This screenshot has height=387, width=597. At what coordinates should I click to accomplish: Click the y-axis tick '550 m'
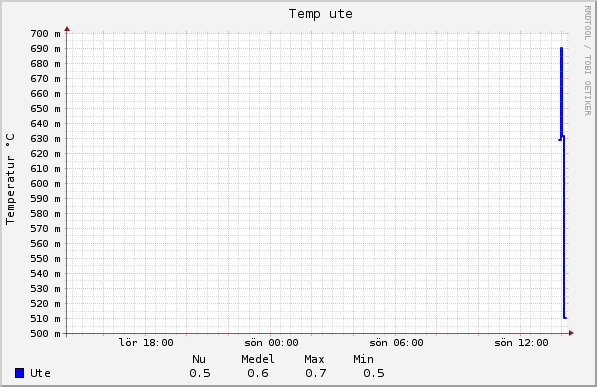45,259
